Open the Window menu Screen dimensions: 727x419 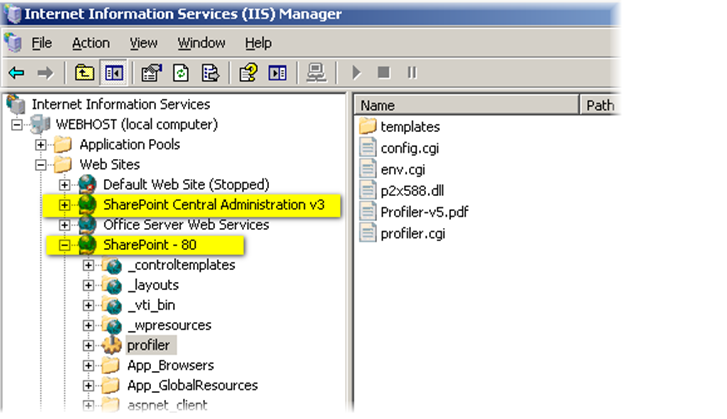(x=202, y=43)
